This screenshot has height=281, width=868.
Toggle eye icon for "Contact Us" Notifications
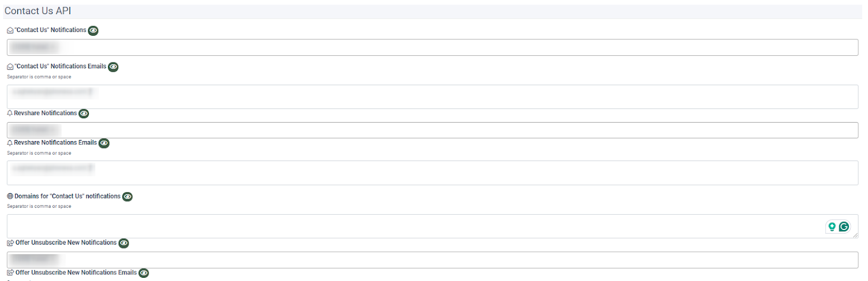(x=93, y=30)
